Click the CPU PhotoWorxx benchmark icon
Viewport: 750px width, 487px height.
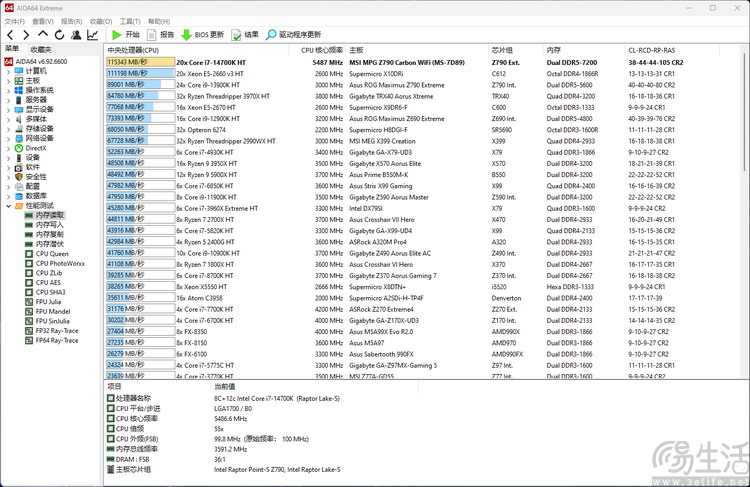click(29, 264)
